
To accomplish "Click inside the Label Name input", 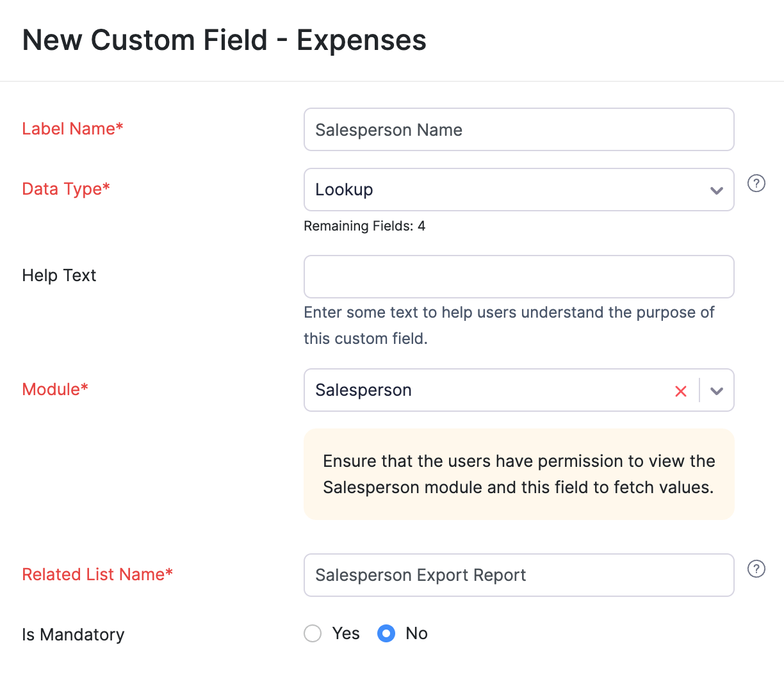I will click(x=519, y=129).
